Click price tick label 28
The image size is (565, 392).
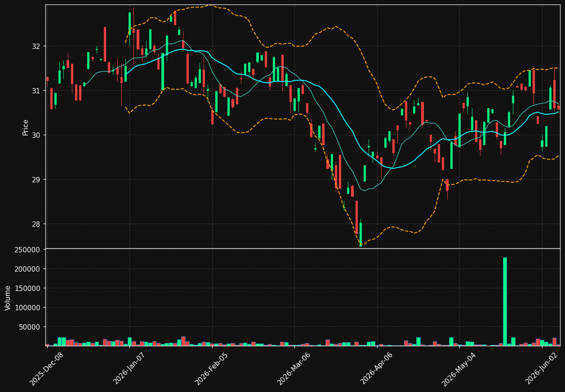(36, 224)
